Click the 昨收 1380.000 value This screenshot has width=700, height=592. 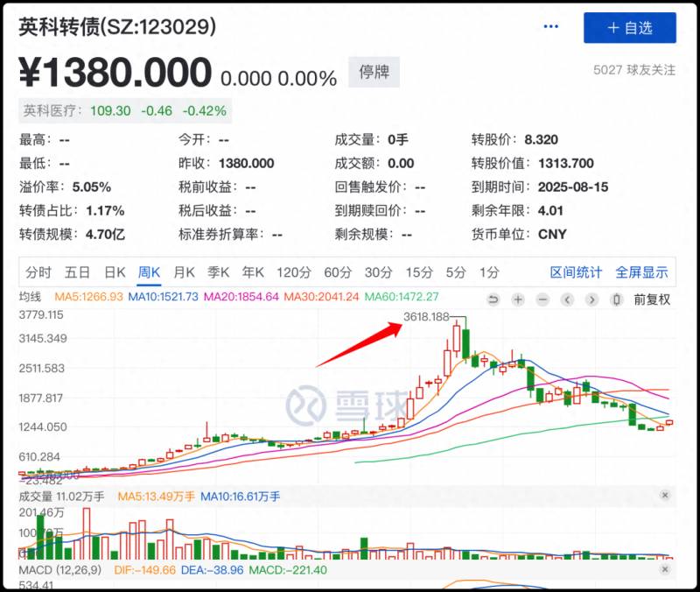click(247, 164)
